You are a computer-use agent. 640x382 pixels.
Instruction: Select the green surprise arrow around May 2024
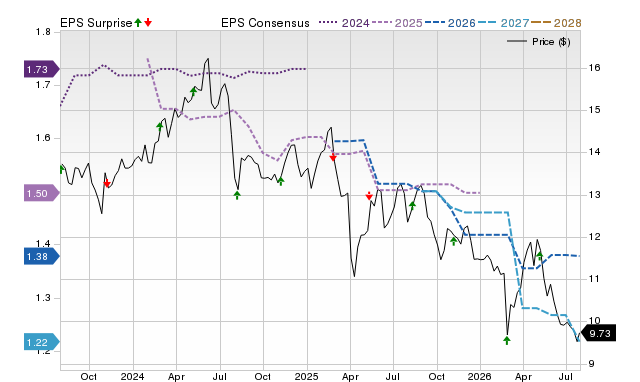[x=193, y=91]
